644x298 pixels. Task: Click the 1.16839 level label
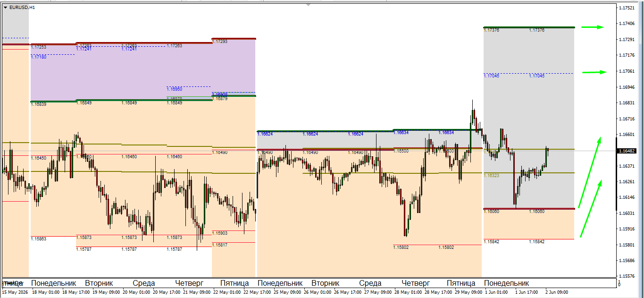click(39, 104)
